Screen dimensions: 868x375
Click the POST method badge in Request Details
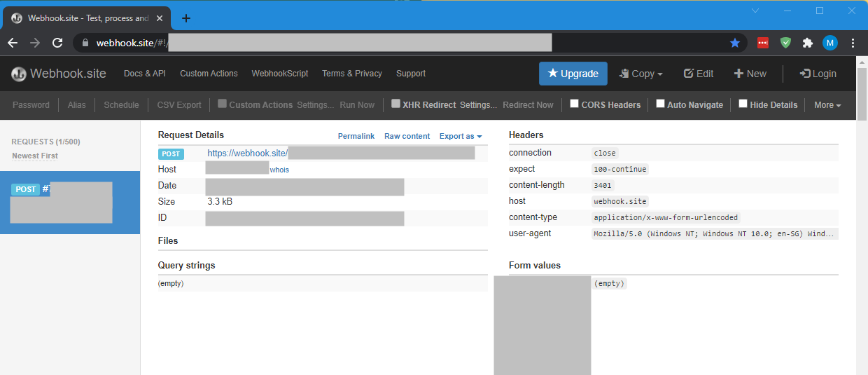pyautogui.click(x=171, y=154)
